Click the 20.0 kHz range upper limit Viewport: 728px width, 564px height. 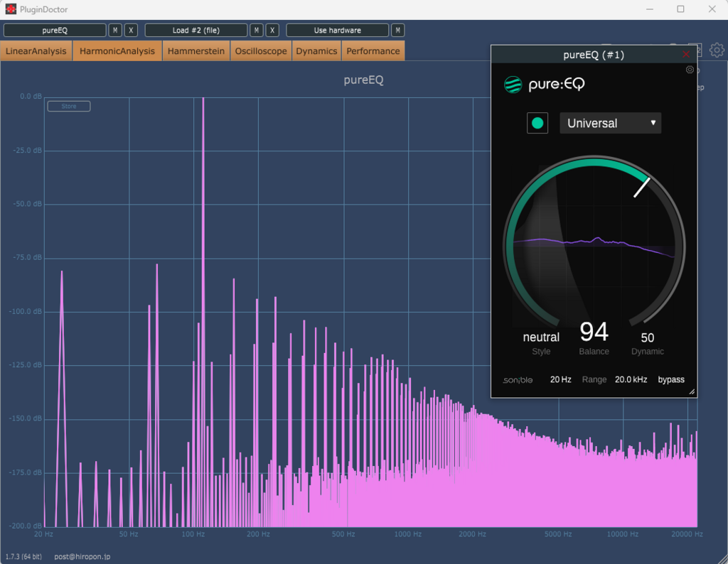coord(631,379)
